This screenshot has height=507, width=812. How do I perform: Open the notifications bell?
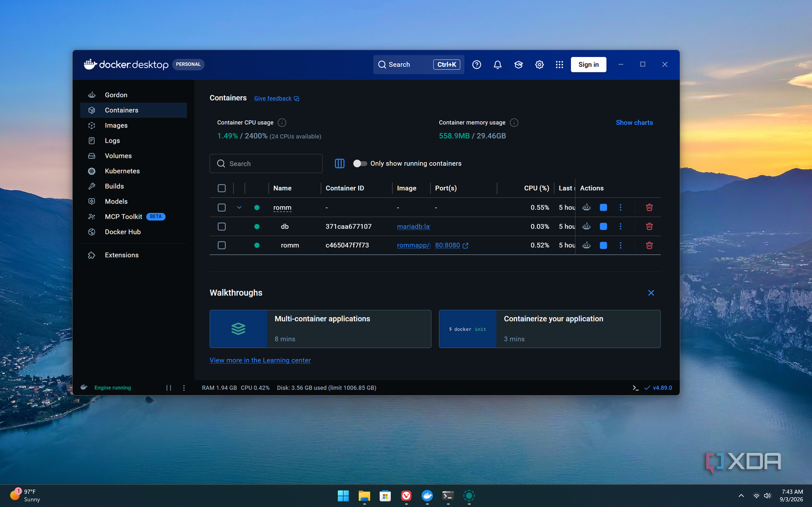[x=498, y=64]
